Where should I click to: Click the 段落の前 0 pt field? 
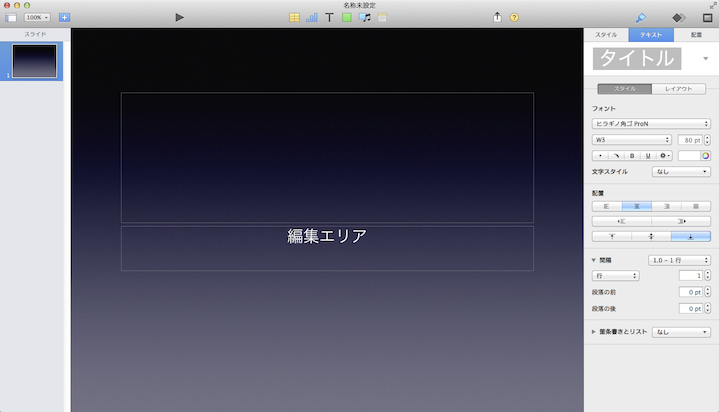[x=691, y=292]
